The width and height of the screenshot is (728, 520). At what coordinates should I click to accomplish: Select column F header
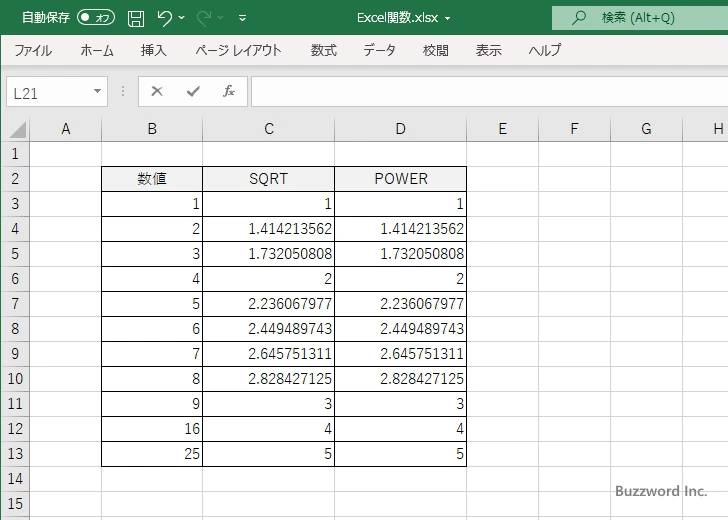(x=575, y=129)
